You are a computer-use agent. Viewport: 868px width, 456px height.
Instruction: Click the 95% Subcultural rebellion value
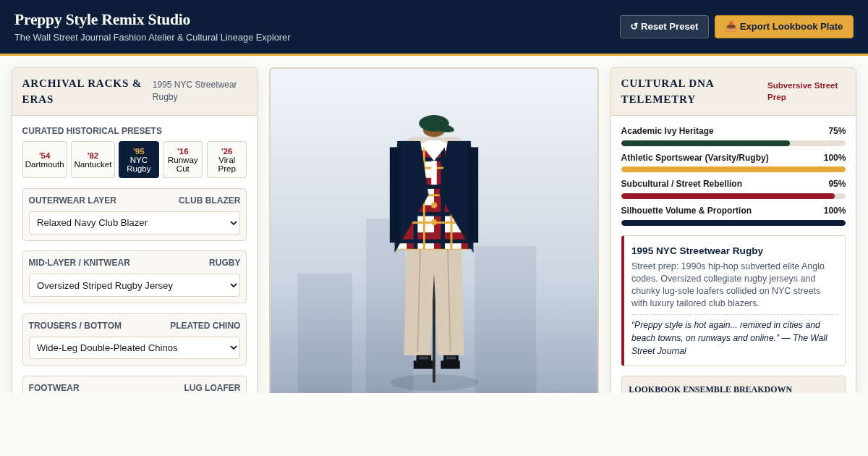837,184
